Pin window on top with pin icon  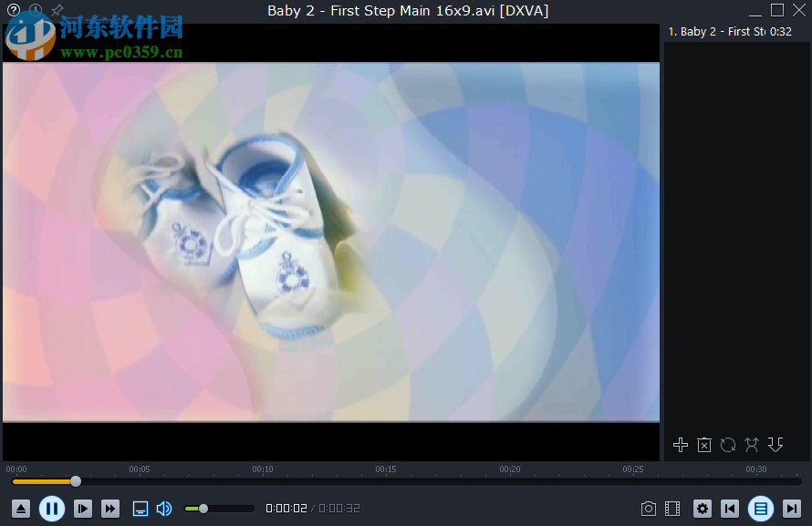click(57, 9)
